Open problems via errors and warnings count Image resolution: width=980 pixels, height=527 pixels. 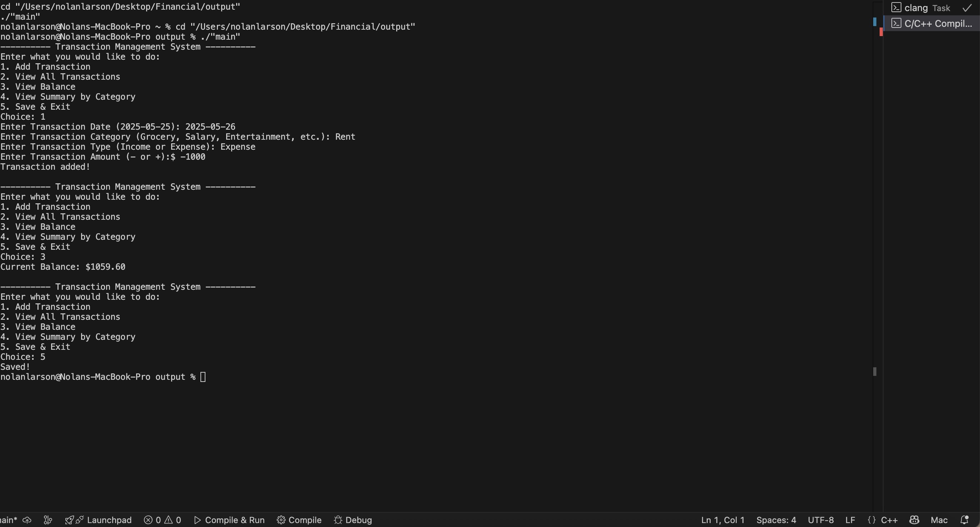tap(163, 520)
